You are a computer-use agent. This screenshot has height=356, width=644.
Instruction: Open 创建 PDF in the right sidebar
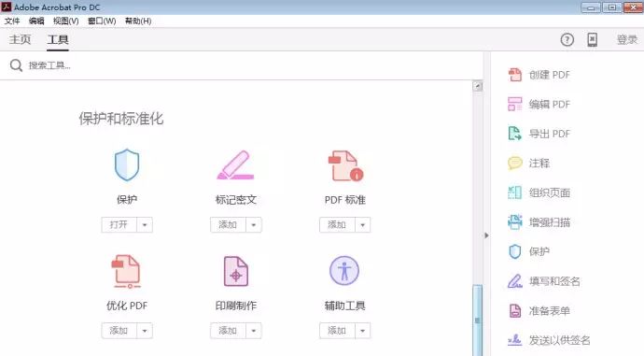click(x=539, y=75)
